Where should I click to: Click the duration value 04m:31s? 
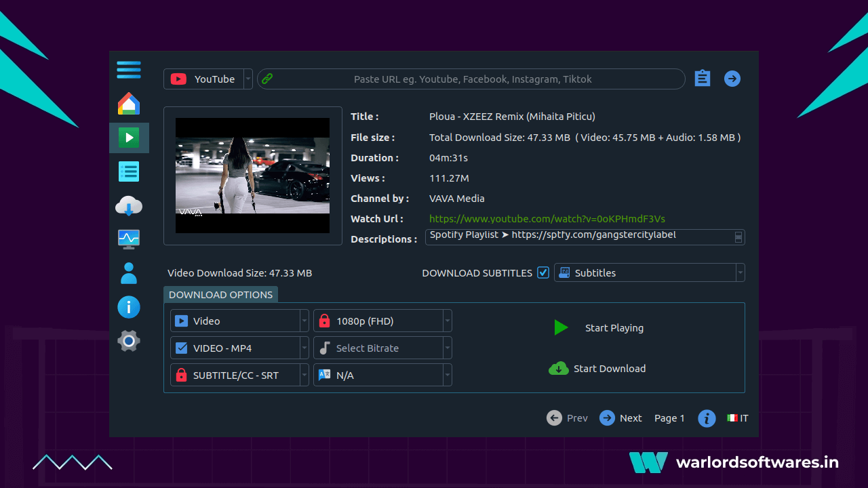click(x=448, y=158)
